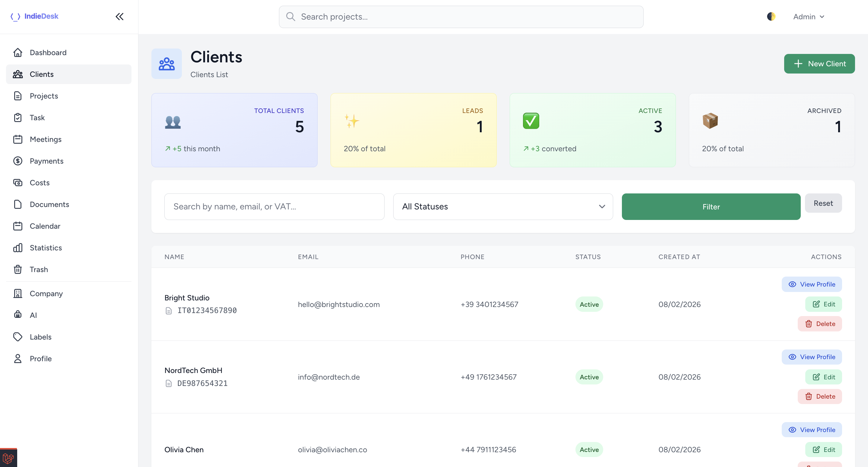Select the AI sidebar icon
868x467 pixels.
point(18,315)
